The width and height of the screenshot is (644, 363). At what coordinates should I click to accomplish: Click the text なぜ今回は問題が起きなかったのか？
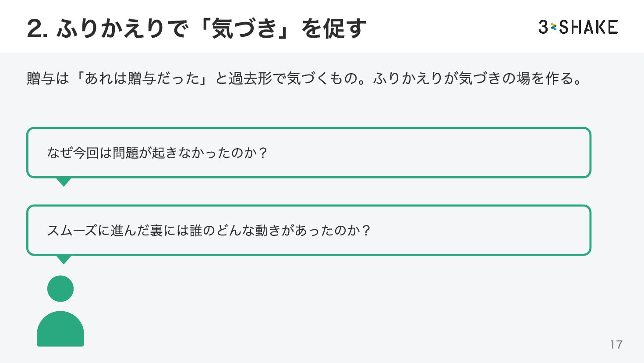[157, 153]
